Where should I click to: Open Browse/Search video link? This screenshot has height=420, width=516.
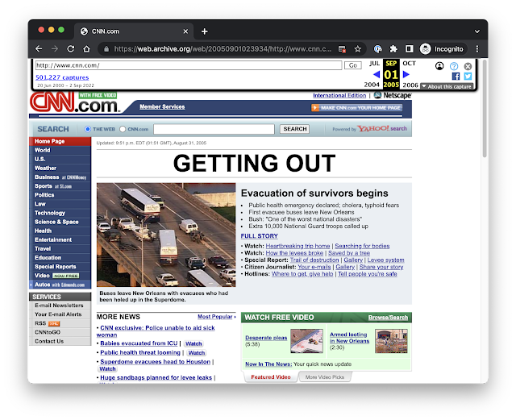(388, 318)
